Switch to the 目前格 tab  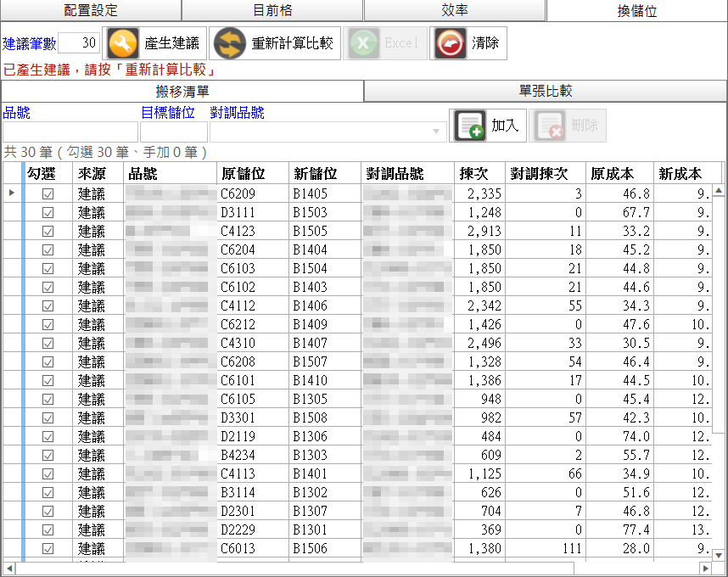click(272, 10)
